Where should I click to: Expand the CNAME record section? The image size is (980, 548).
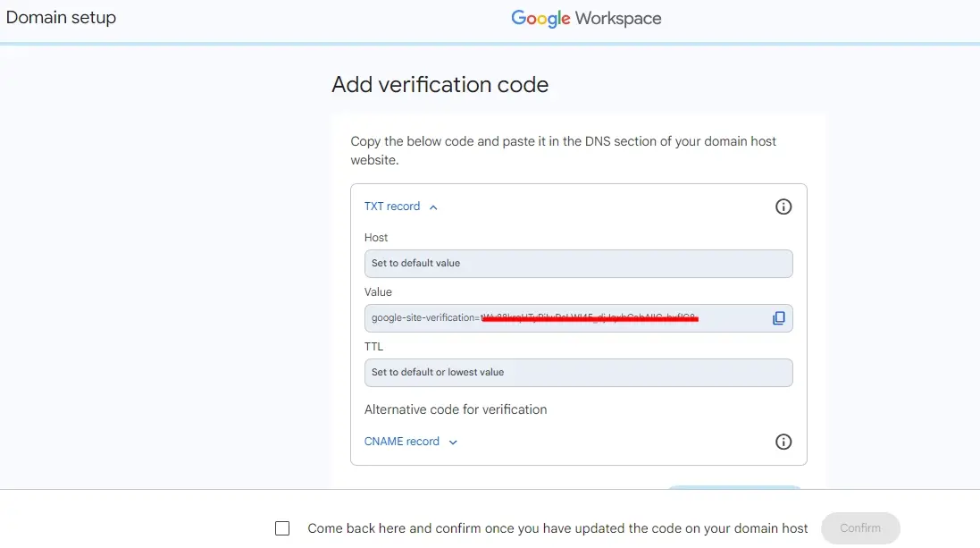point(411,442)
